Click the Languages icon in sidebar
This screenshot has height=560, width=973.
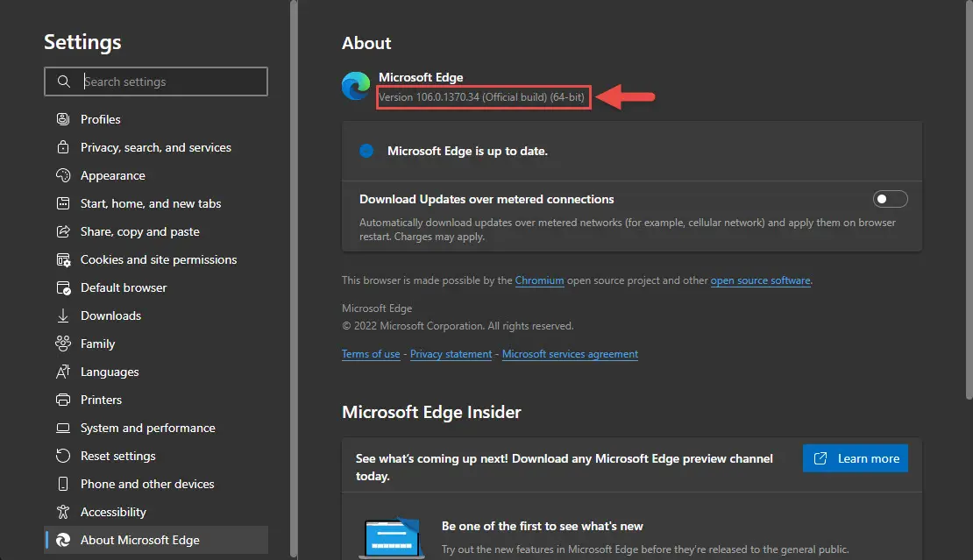tap(62, 372)
